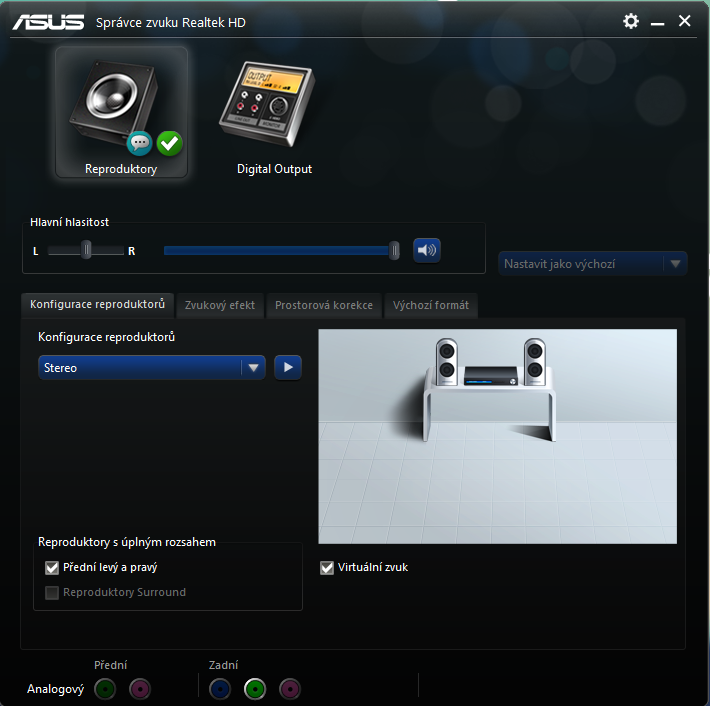Minimize the Realtek HD audio manager
710x706 pixels.
coord(657,23)
